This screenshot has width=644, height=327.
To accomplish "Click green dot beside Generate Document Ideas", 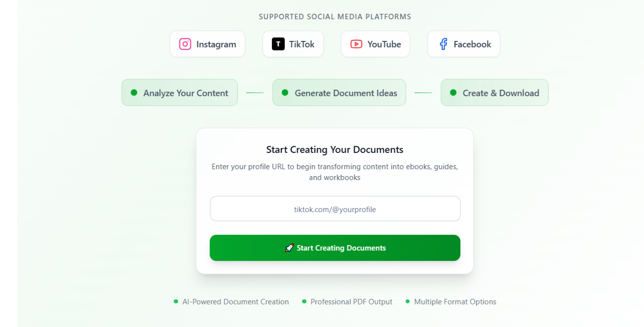I will coord(285,93).
